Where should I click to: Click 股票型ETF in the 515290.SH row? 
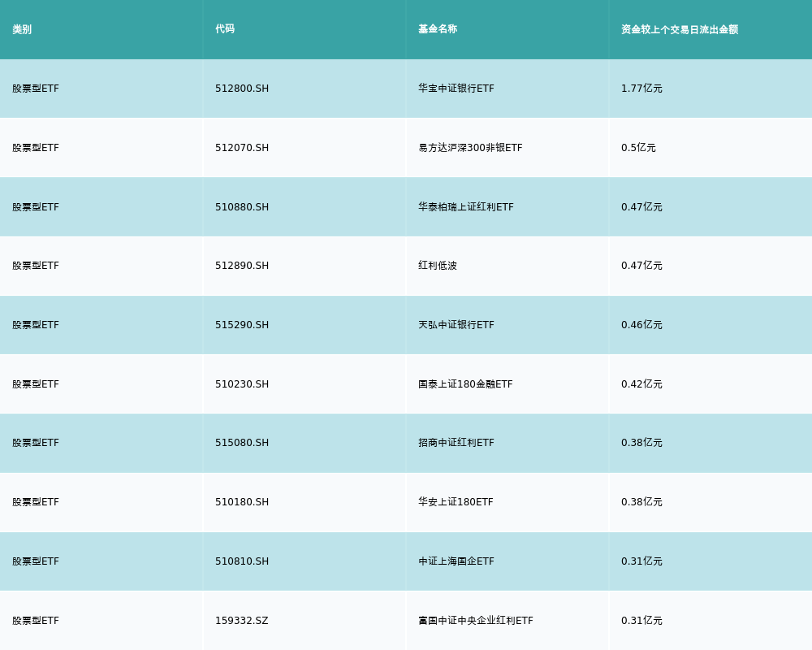(x=36, y=325)
